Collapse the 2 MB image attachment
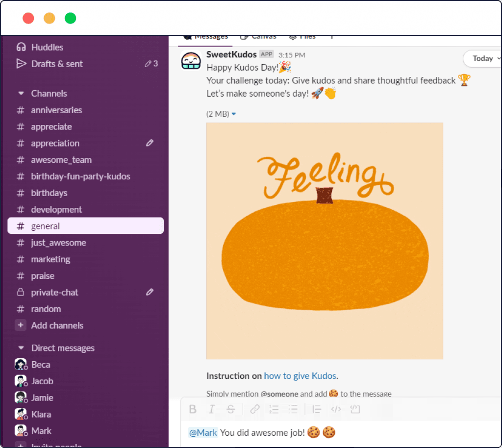The width and height of the screenshot is (502, 448). click(233, 114)
